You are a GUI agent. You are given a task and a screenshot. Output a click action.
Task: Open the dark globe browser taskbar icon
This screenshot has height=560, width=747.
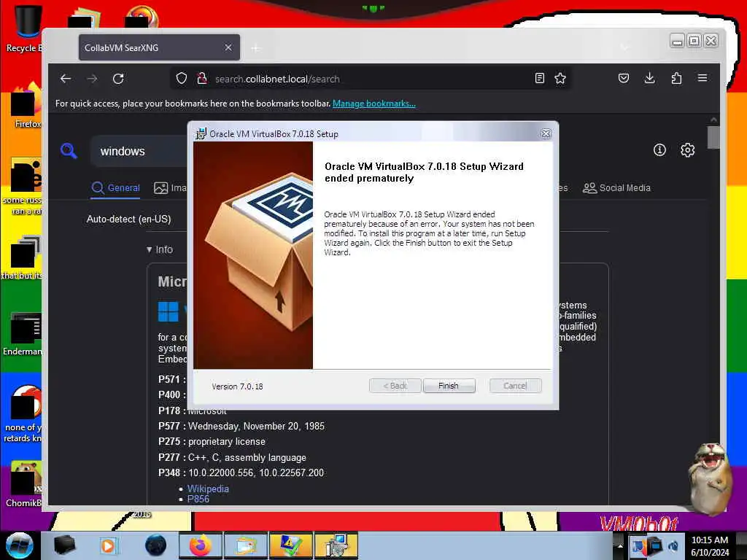(155, 545)
